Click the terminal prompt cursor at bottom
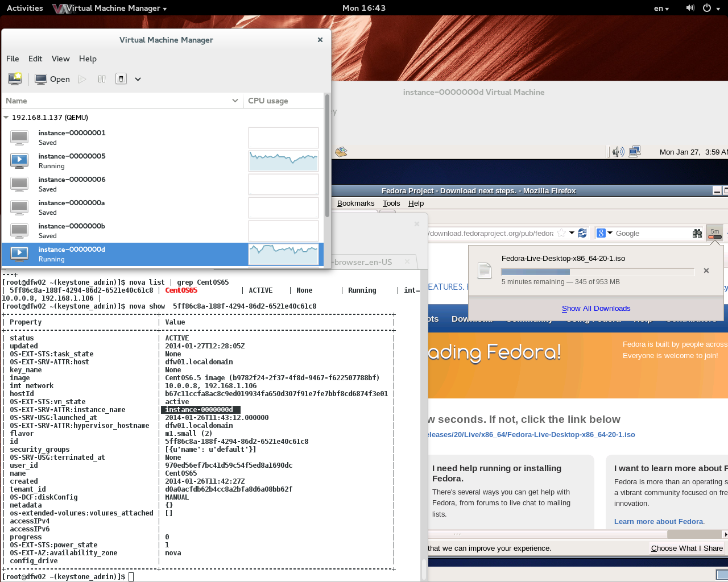Viewport: 728px width, 582px height. coord(131,577)
